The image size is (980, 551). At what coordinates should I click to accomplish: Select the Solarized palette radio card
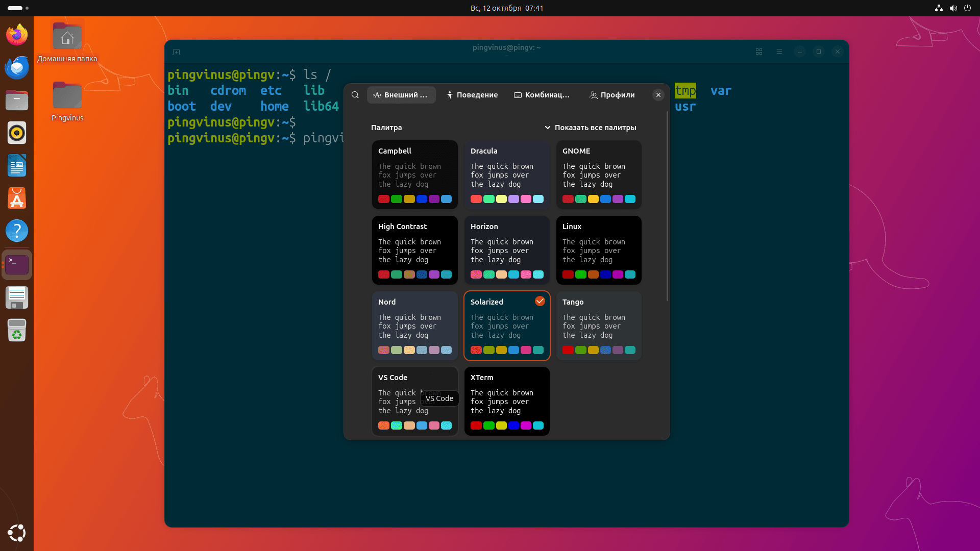[x=507, y=325]
